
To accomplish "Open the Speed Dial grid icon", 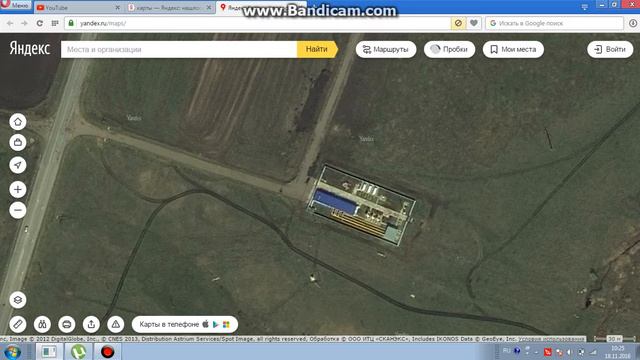I will point(55,23).
